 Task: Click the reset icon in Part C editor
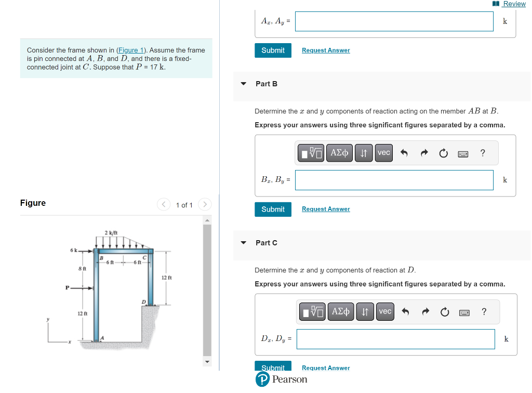click(x=445, y=311)
